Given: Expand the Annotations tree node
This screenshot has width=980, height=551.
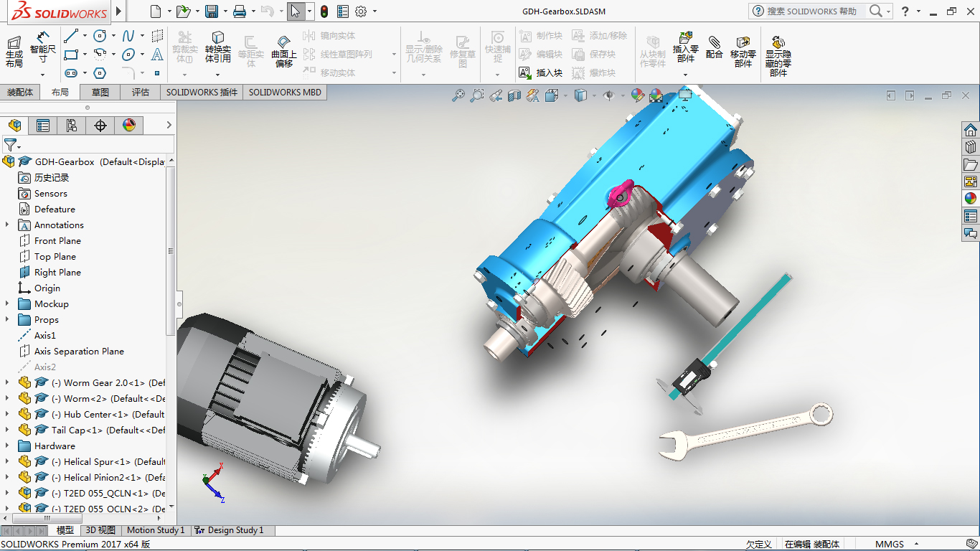Looking at the screenshot, I should pos(7,225).
